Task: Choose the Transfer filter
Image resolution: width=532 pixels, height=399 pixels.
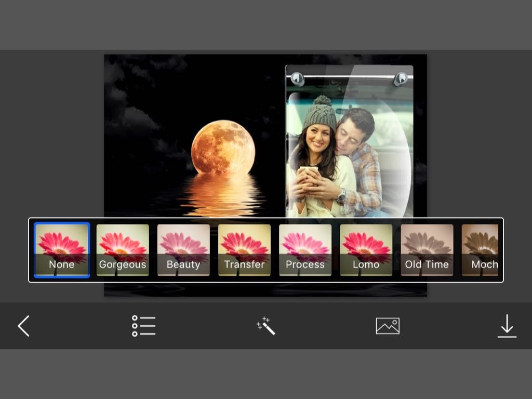Action: coord(244,250)
